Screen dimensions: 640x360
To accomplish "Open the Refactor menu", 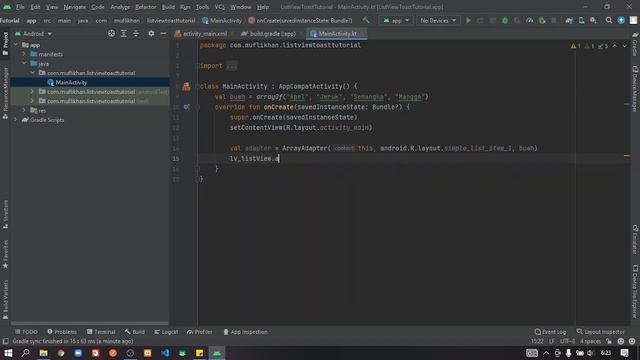I will click(146, 7).
